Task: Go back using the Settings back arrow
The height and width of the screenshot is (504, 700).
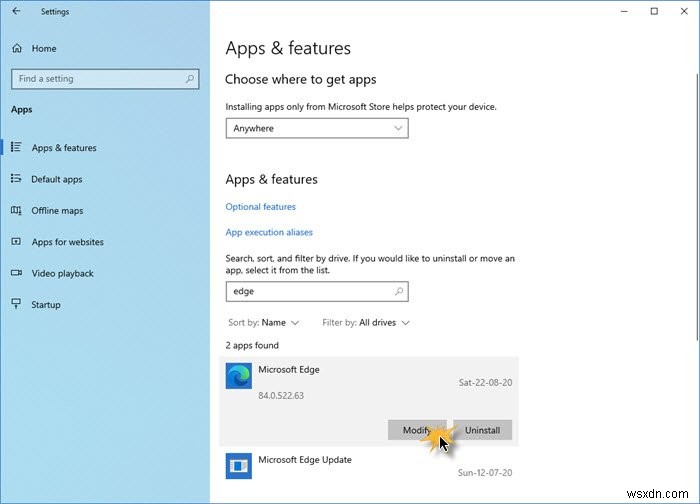Action: [x=17, y=11]
